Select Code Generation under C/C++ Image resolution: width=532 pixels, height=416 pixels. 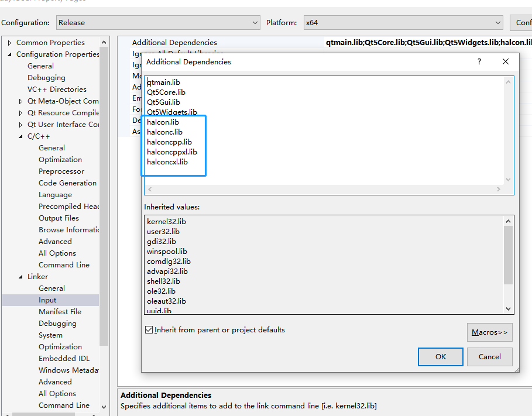point(67,183)
